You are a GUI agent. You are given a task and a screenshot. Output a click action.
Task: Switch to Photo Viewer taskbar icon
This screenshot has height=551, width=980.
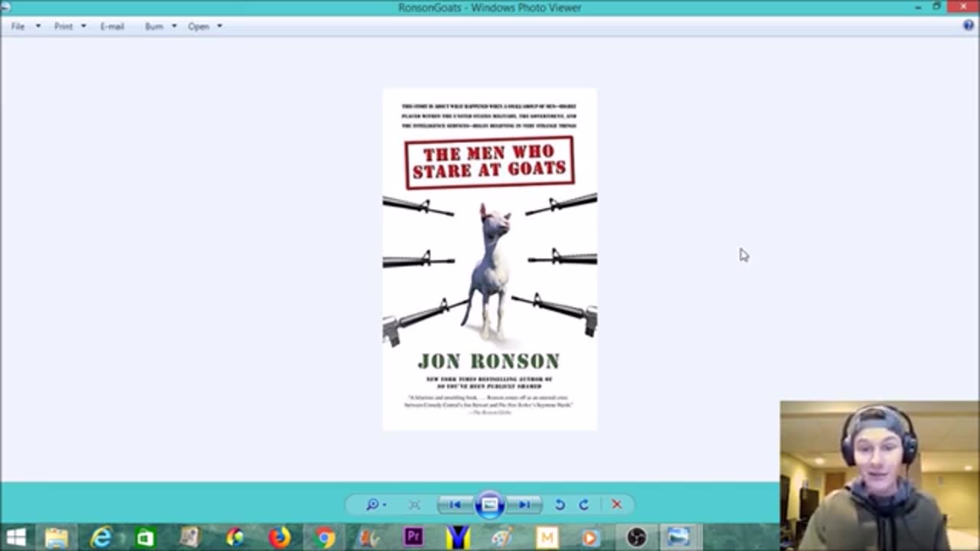[x=679, y=538]
